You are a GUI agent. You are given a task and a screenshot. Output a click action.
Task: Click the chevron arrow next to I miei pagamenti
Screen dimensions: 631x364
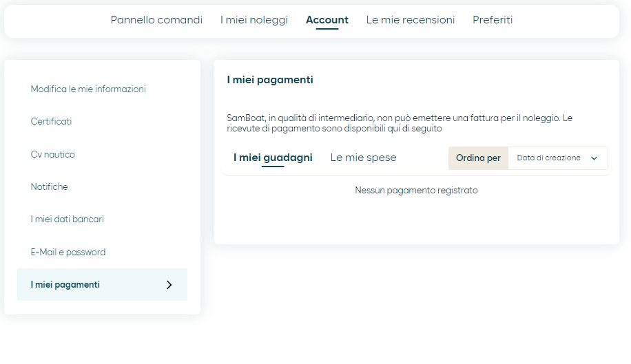pyautogui.click(x=169, y=285)
